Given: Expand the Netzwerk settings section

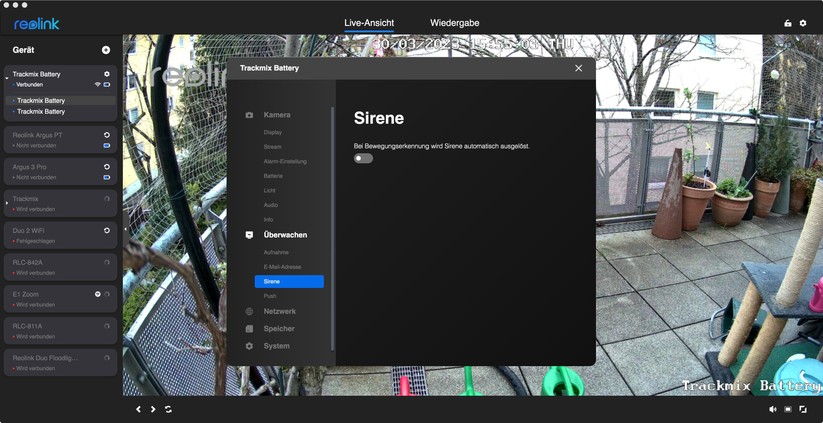Looking at the screenshot, I should [279, 311].
